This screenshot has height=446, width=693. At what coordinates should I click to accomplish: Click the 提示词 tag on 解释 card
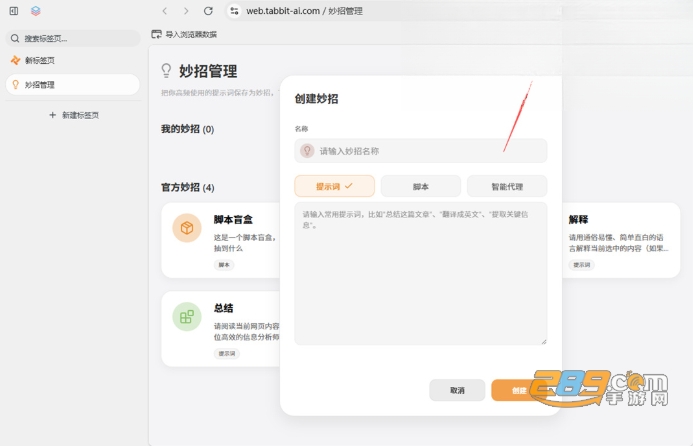coord(581,265)
